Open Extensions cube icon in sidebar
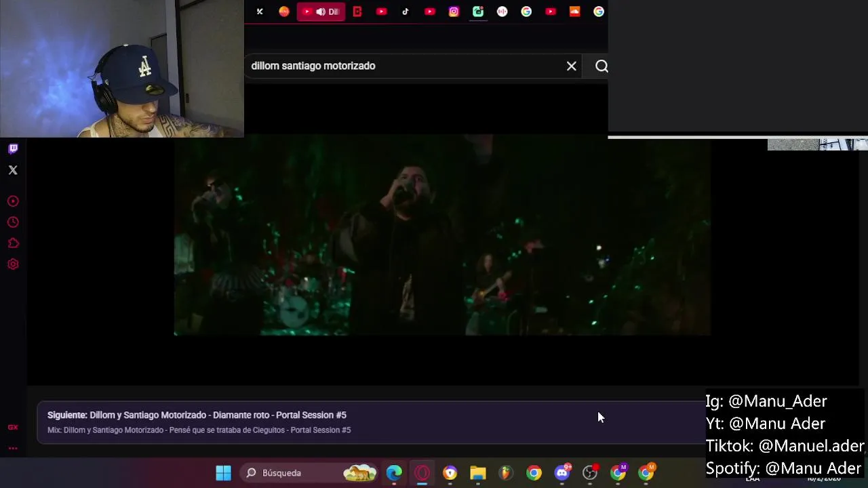 13,243
